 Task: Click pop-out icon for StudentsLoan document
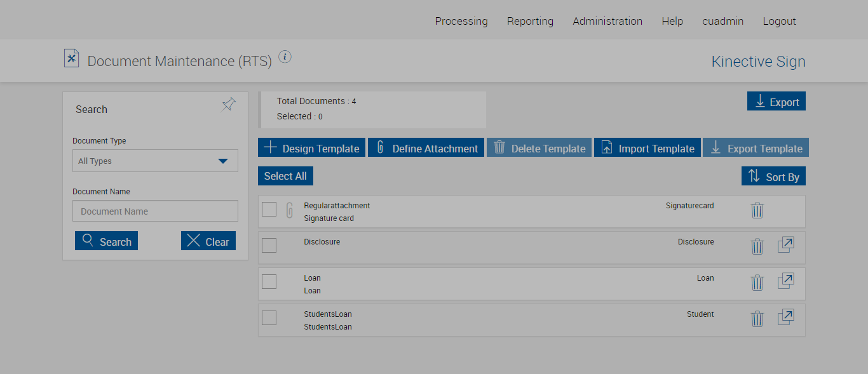(786, 317)
